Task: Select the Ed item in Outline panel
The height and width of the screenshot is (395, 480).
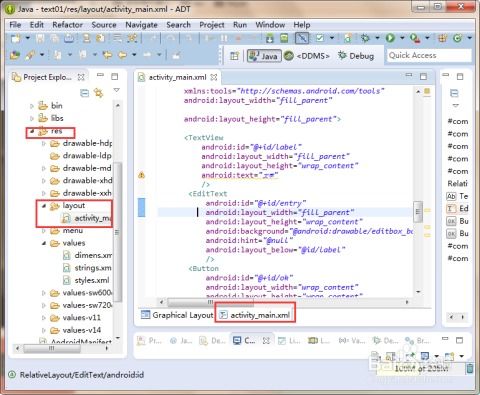Action: [x=457, y=209]
